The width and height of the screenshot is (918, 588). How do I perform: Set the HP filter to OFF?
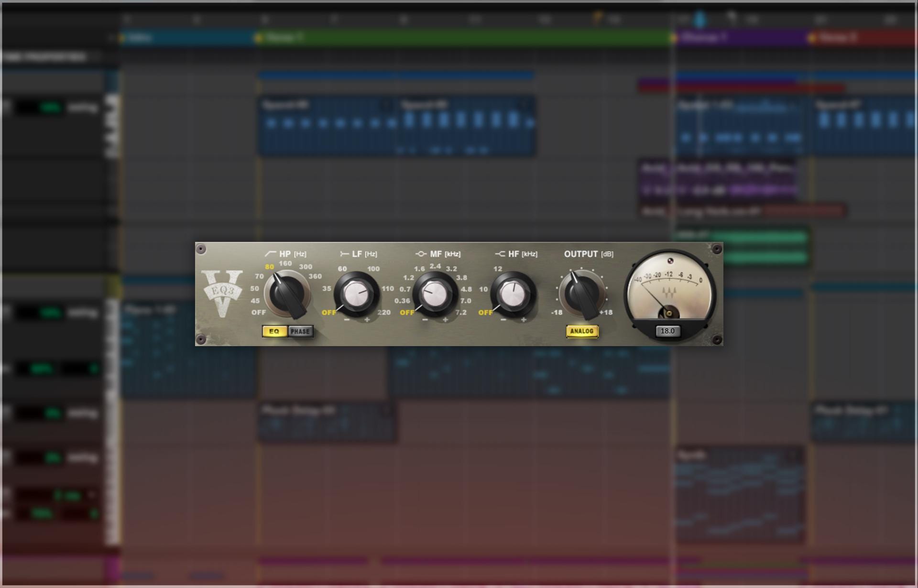point(259,312)
